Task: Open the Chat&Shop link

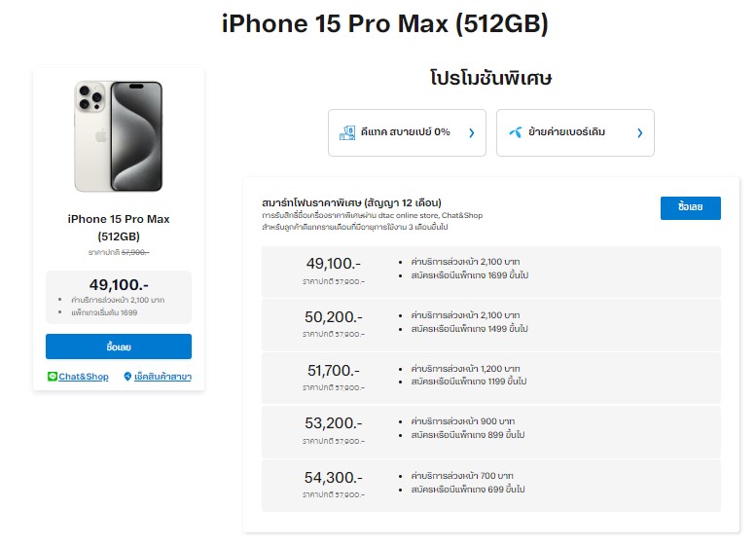Action: click(x=83, y=377)
